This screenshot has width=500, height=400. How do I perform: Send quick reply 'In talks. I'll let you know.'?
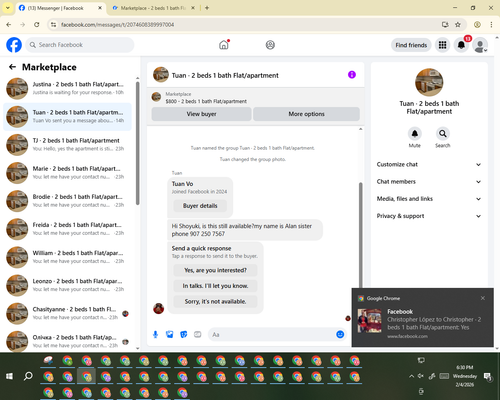pyautogui.click(x=215, y=286)
